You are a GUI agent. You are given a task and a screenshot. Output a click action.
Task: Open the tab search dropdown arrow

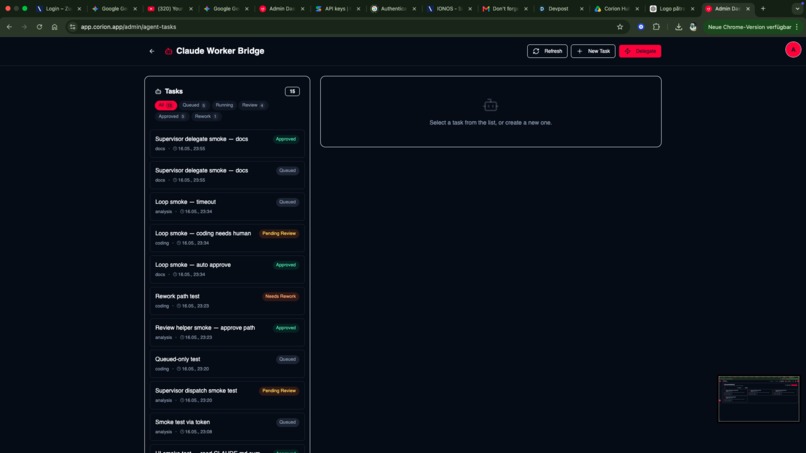(x=797, y=9)
